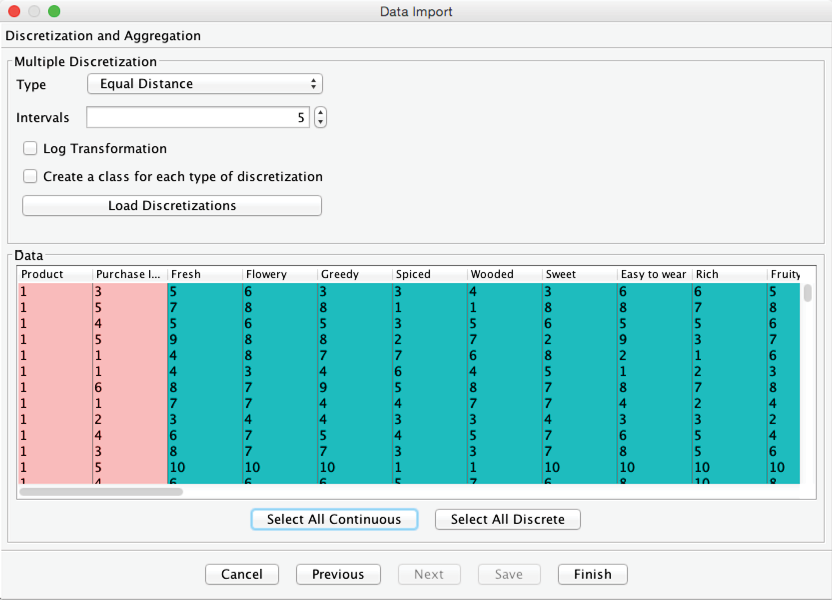Screen dimensions: 832x600
Task: Open the Type dropdown showing Equal Distance
Action: click(x=205, y=84)
